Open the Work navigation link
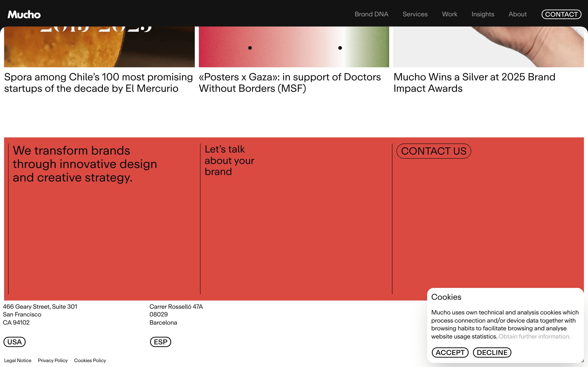Viewport: 588px width, 367px height. (450, 14)
